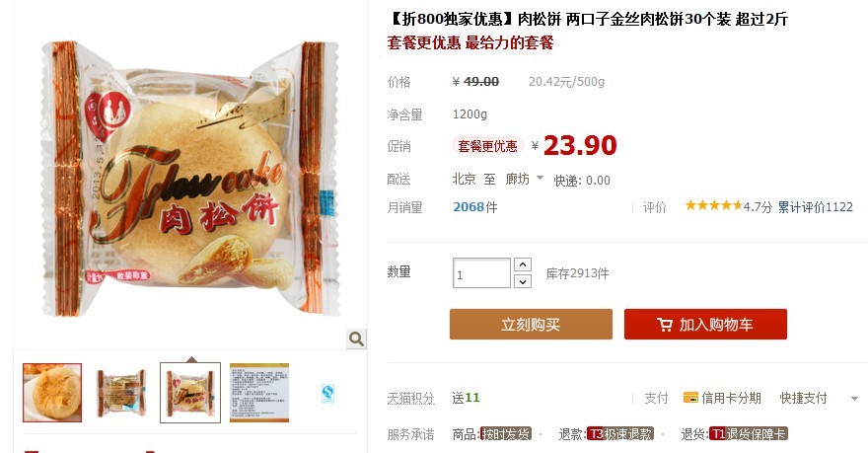Viewport: 868px width, 453px height.
Task: Decrease quantity with the down arrow
Action: 523,281
